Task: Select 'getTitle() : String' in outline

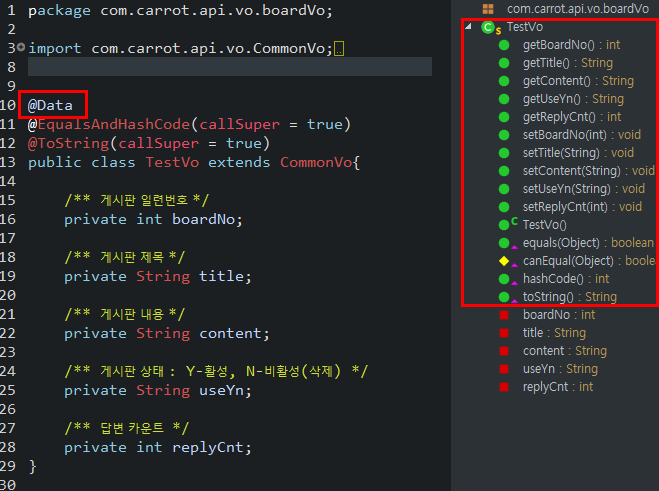Action: point(568,63)
